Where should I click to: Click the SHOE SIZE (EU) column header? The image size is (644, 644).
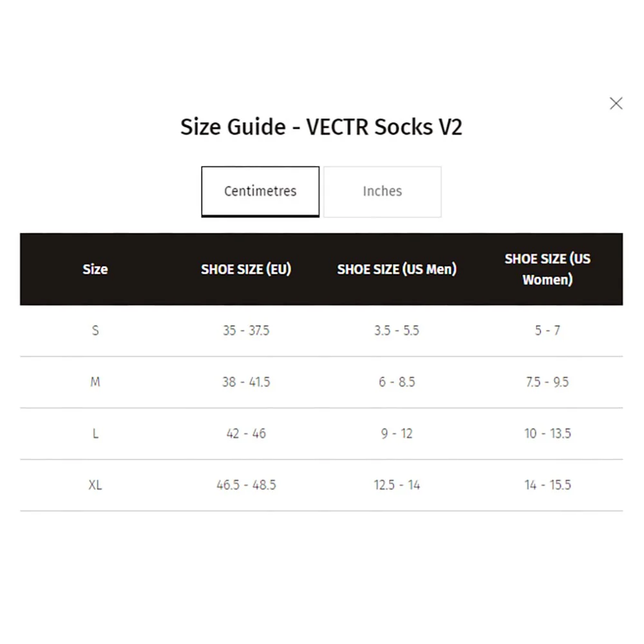tap(246, 269)
